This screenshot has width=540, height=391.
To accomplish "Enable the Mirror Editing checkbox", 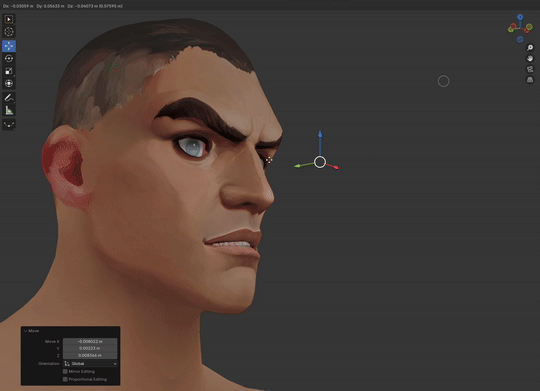I will coord(65,371).
